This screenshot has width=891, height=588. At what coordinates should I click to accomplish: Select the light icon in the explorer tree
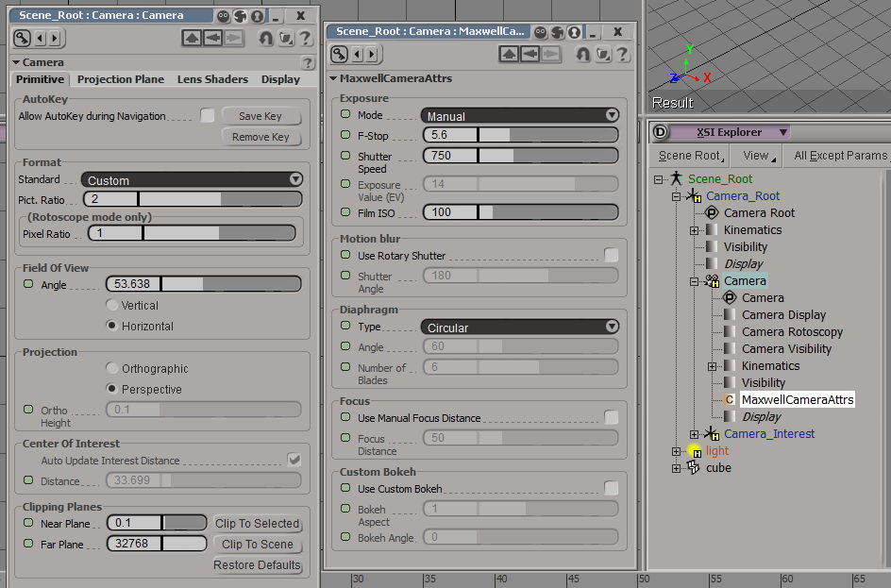[694, 451]
